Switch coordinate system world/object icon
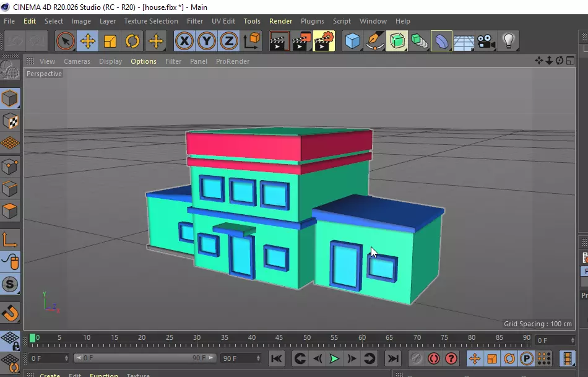Image resolution: width=588 pixels, height=377 pixels. 251,41
